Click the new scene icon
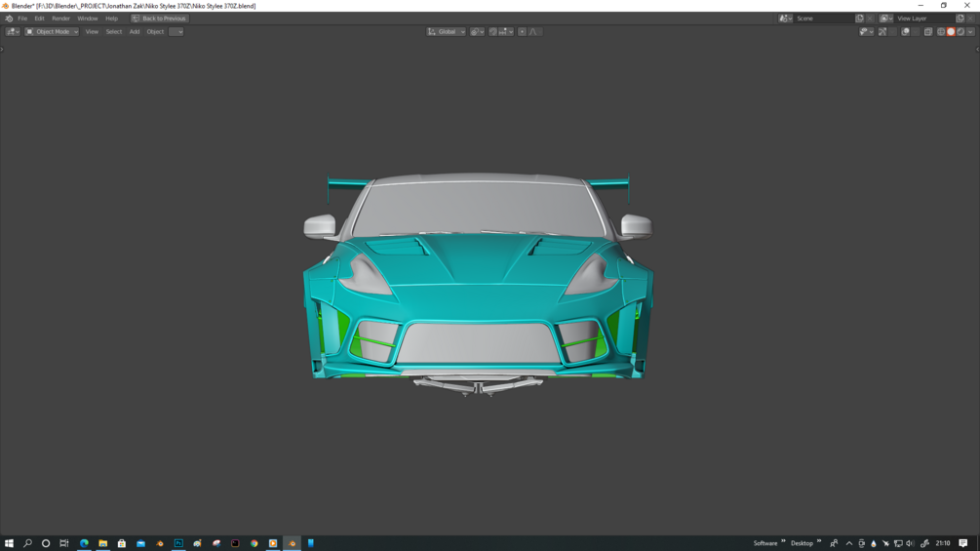The width and height of the screenshot is (980, 551). point(859,19)
